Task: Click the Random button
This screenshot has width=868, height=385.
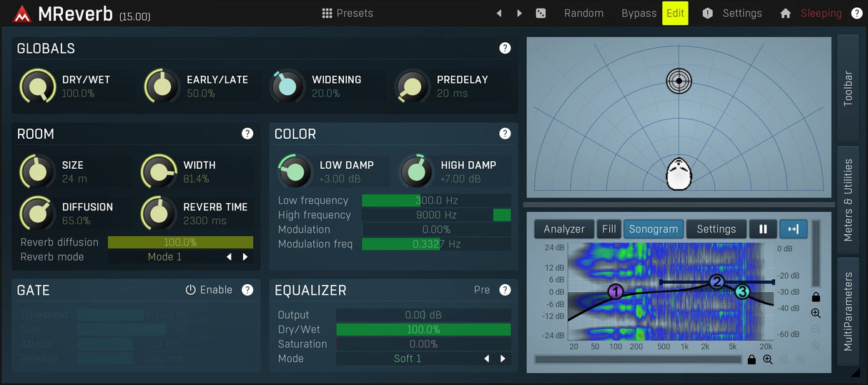Action: (583, 14)
